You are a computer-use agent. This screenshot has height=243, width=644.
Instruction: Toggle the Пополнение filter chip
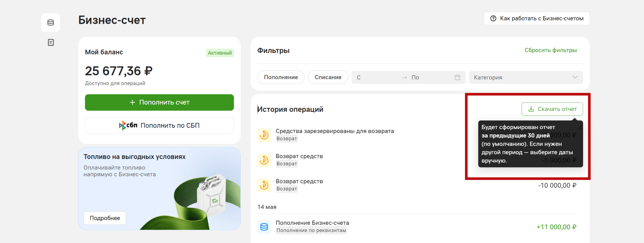281,77
